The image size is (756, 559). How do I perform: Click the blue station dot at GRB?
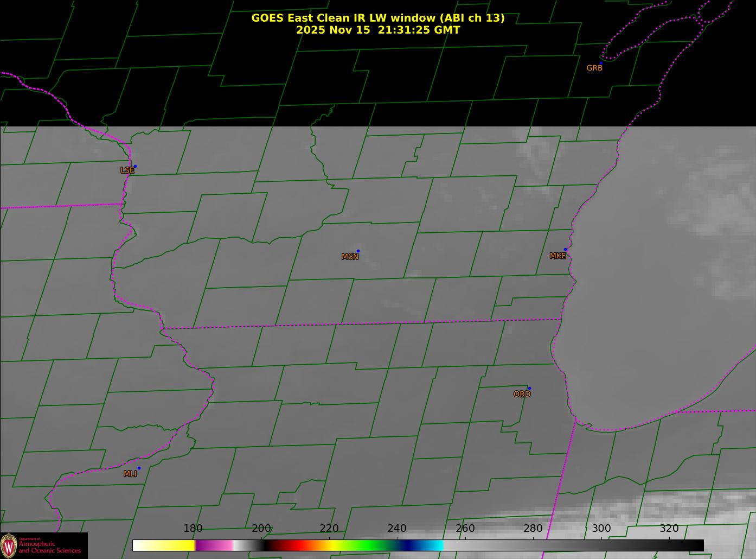coord(601,63)
